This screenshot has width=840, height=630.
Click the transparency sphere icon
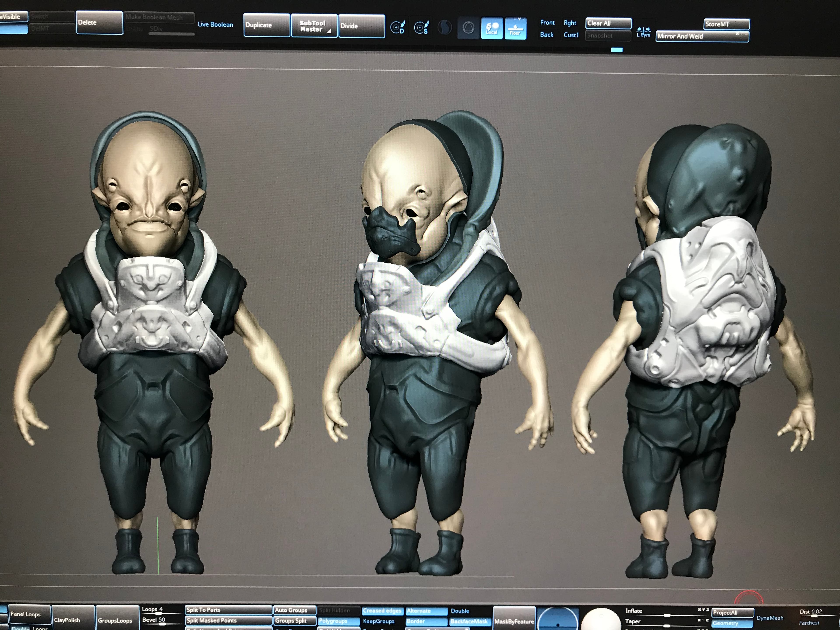pos(468,28)
